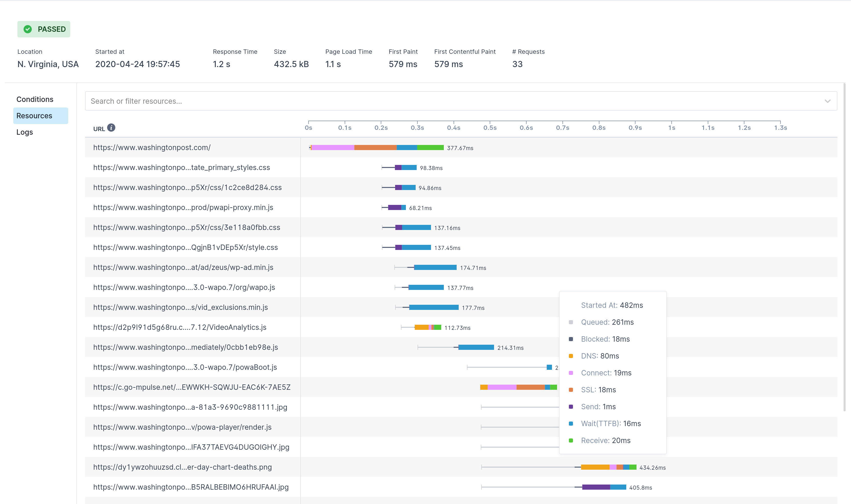
Task: Select the tate_primary_styles.css resource
Action: (181, 167)
